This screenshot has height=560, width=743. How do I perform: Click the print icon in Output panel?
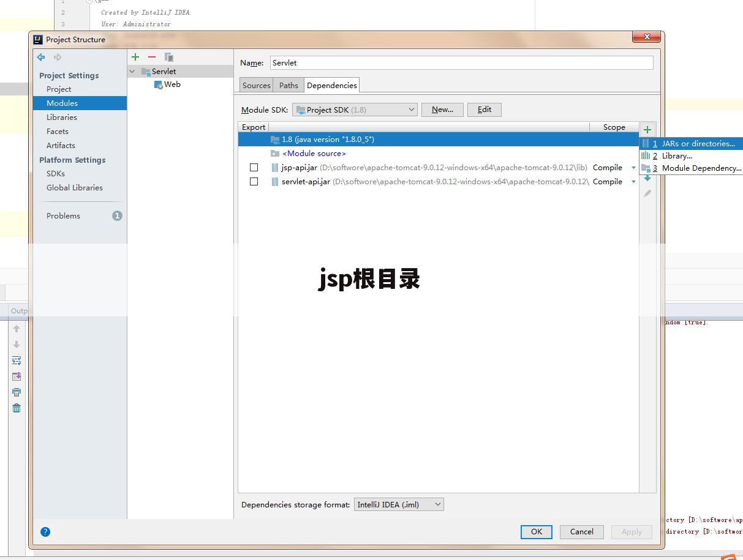17,392
